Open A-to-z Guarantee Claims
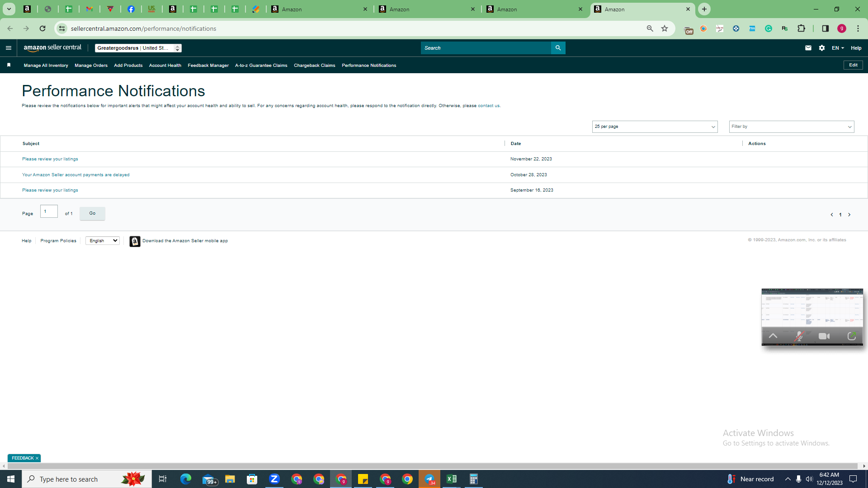868x488 pixels. pos(261,66)
